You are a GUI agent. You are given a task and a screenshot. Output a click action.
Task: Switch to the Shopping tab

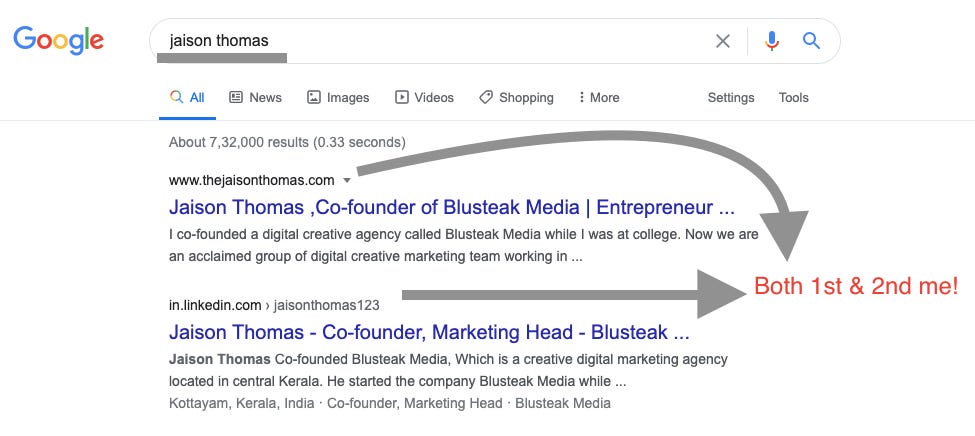coord(516,98)
